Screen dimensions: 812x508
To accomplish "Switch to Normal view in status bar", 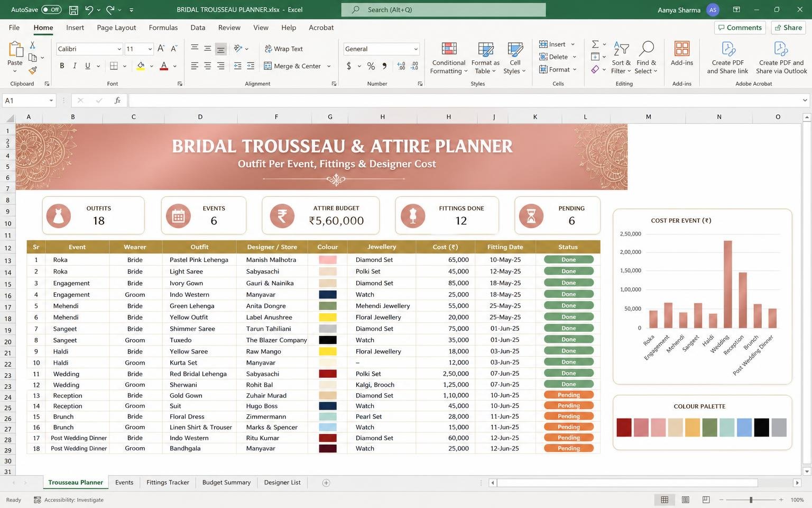I will coord(665,500).
